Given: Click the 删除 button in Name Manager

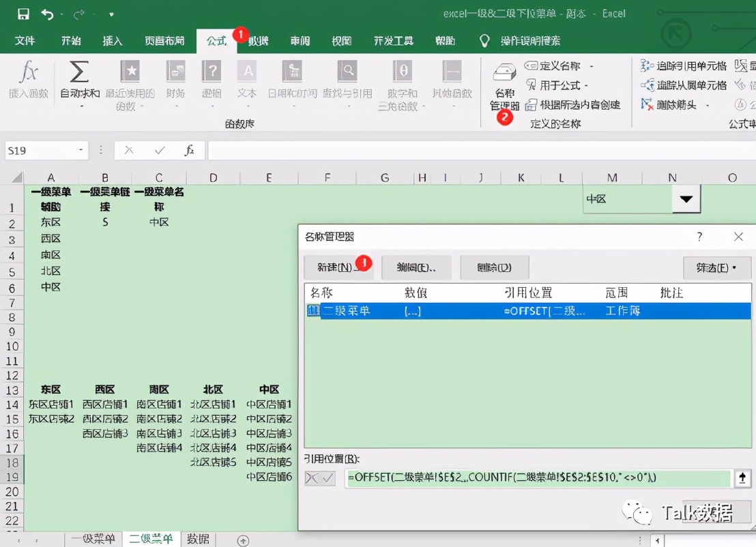Looking at the screenshot, I should [x=495, y=268].
